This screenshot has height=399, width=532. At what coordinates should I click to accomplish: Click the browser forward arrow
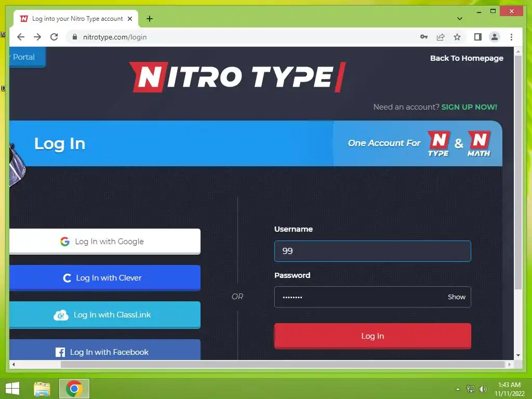pos(37,37)
